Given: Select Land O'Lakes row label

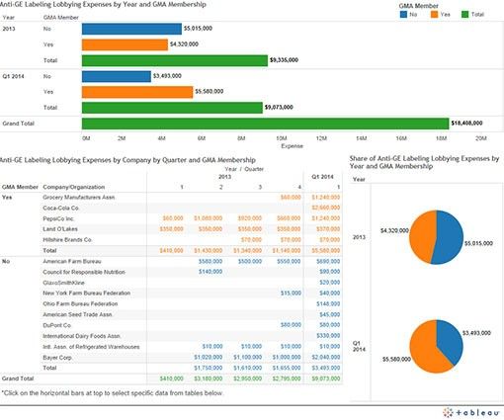Looking at the screenshot, I should [60, 229].
